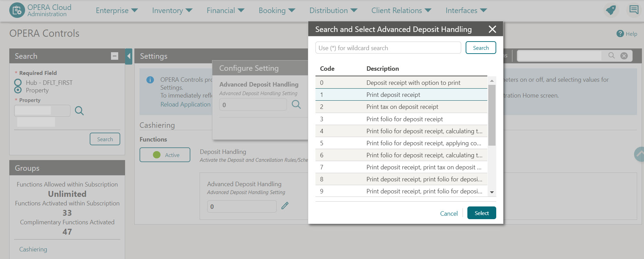This screenshot has height=259, width=644.
Task: Select the Property radio button
Action: 18,90
